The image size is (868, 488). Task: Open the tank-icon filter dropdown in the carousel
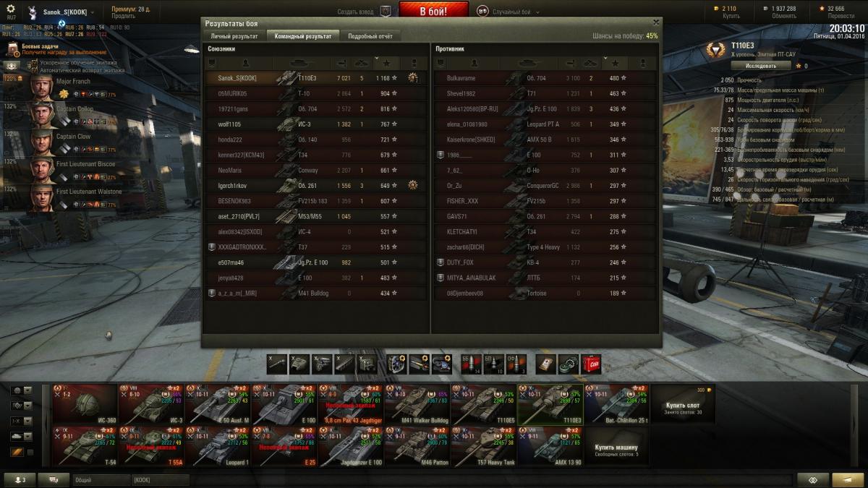tap(22, 437)
